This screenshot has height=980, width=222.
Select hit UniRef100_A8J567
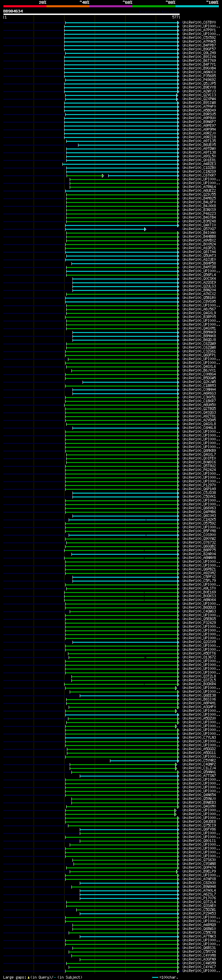199,309
